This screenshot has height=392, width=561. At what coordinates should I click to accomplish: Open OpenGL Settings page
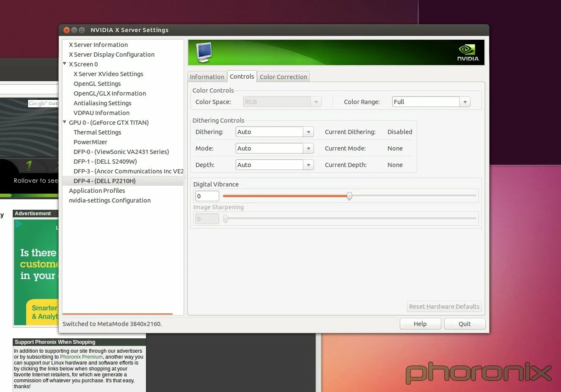click(97, 84)
